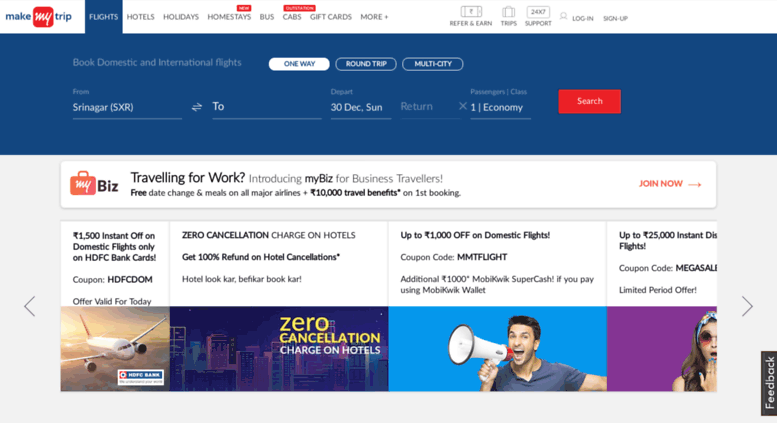Switch to the Holidays tab
Viewport: 777px width, 423px height.
(181, 17)
